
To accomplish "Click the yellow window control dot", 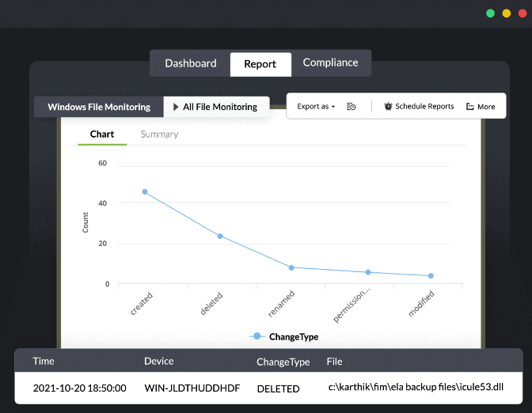I will pos(507,13).
